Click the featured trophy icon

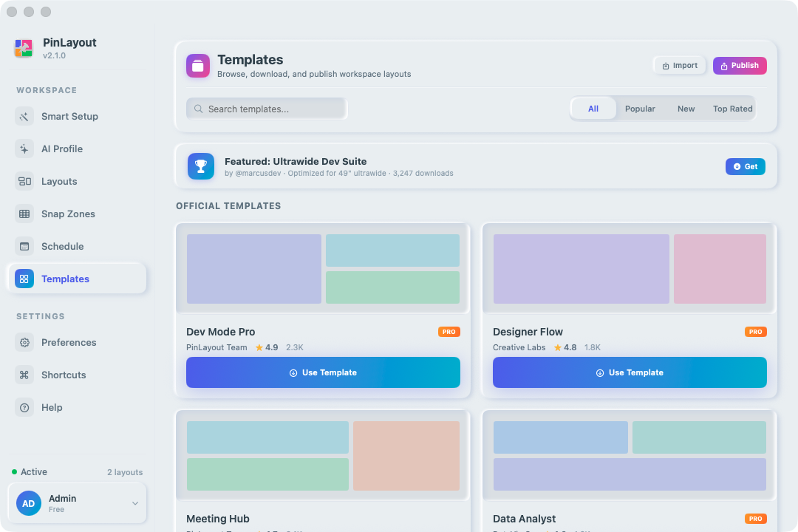[x=201, y=166]
